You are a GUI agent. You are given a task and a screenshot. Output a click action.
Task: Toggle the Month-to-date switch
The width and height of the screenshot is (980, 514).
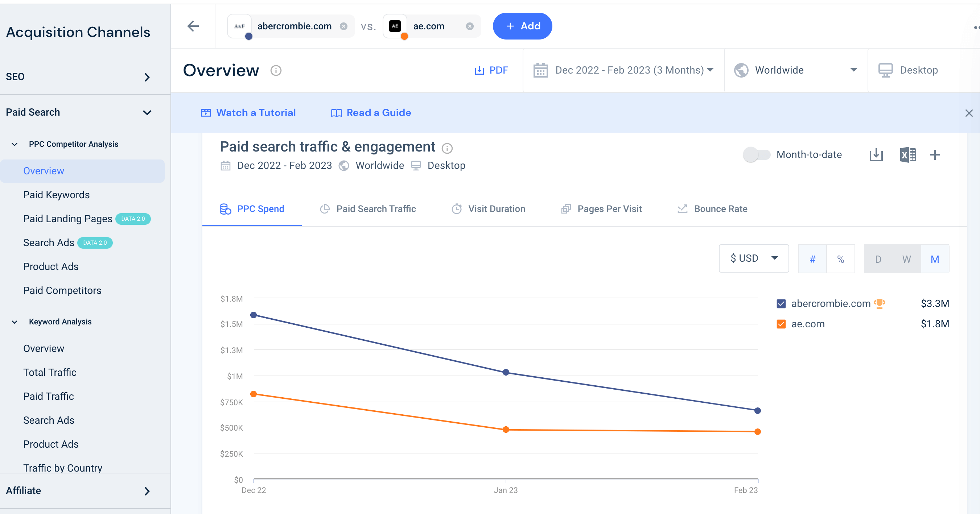click(x=754, y=154)
